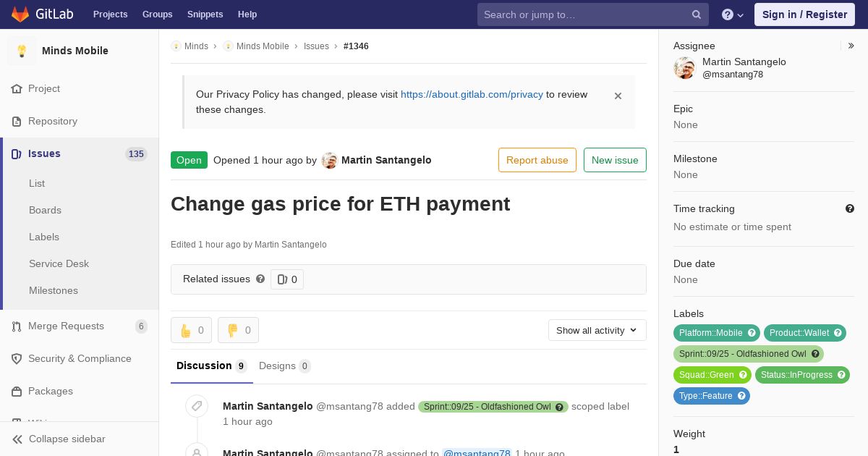This screenshot has height=456, width=868.
Task: Click the Security & Compliance shield icon
Action: (17, 359)
